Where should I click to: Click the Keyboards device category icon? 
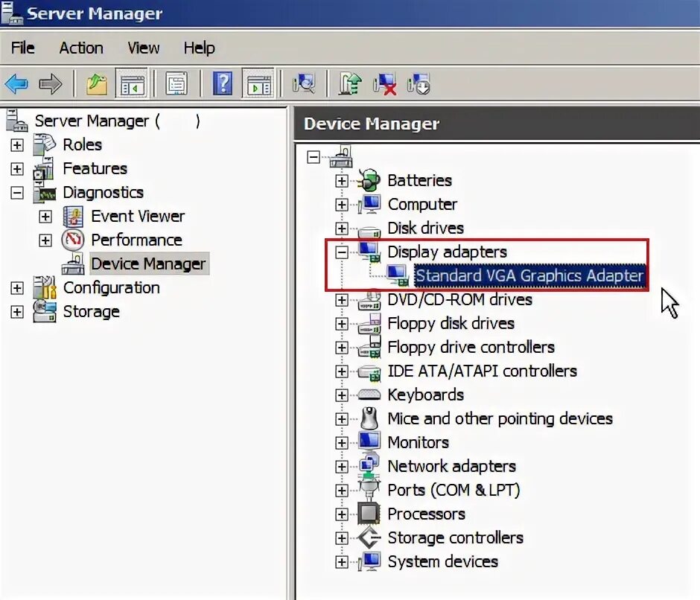(369, 395)
